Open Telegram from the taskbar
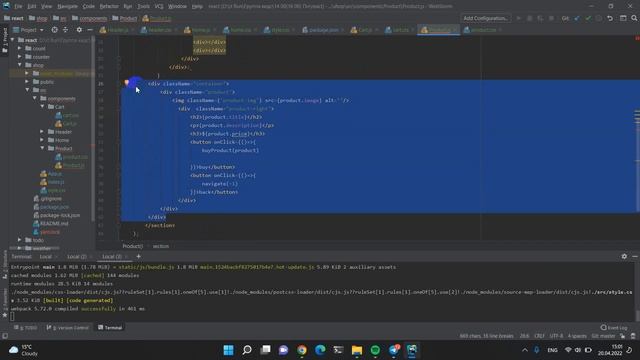This screenshot has height=360, width=640. (x=393, y=350)
